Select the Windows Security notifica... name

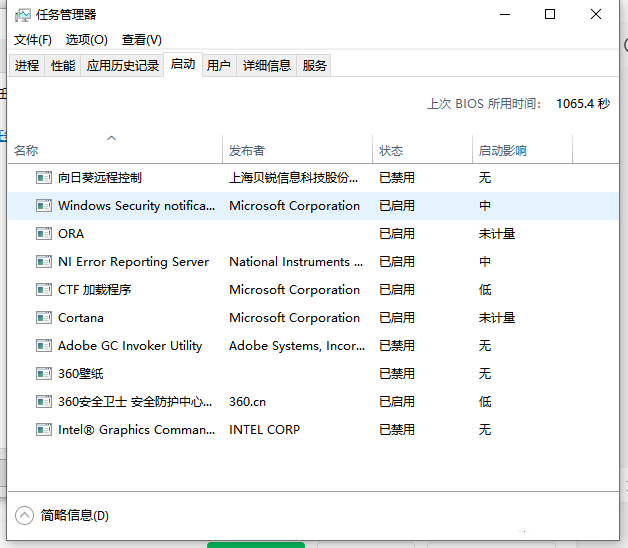point(137,206)
